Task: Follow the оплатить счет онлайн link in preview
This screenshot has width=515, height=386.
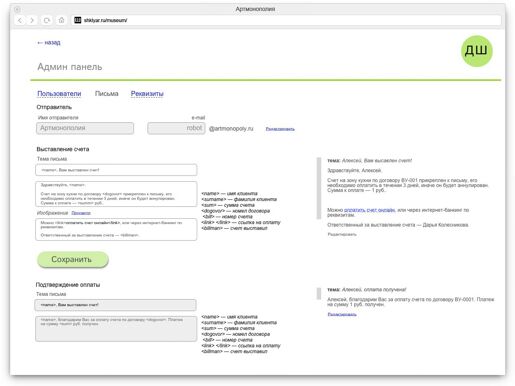Action: [370, 210]
